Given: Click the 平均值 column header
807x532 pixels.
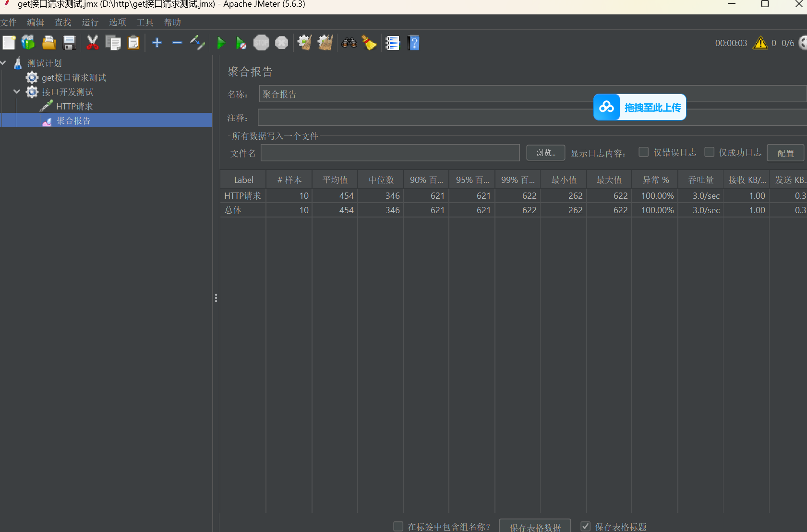Looking at the screenshot, I should tap(335, 180).
